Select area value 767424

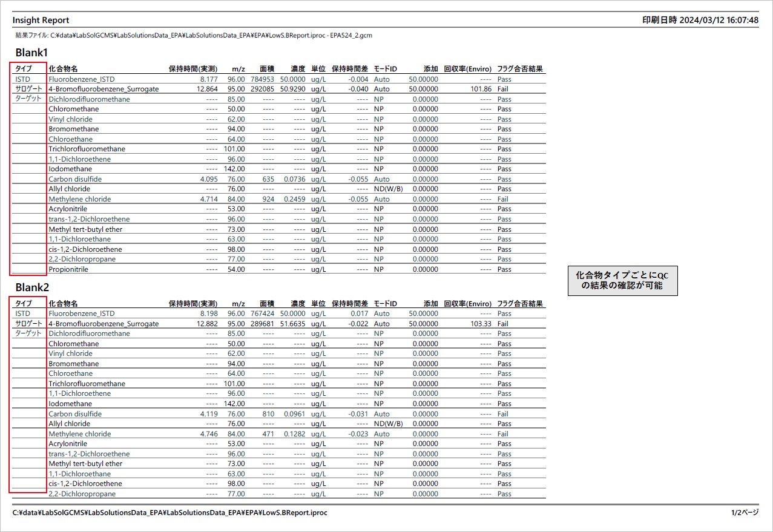coord(262,314)
